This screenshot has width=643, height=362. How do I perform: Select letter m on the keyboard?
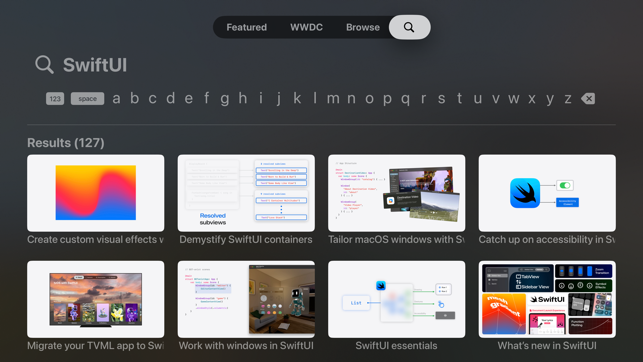[333, 99]
